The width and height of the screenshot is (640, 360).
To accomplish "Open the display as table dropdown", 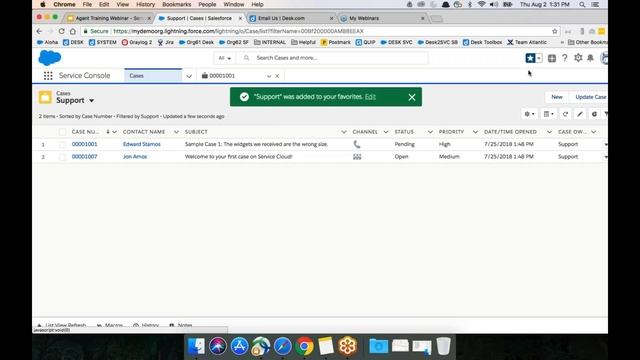I will pyautogui.click(x=549, y=114).
